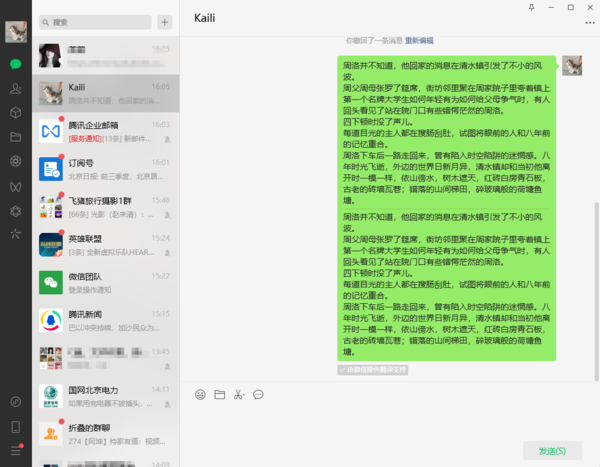The image size is (600, 467).
Task: Open the 微信团队 conversation
Action: 106,282
